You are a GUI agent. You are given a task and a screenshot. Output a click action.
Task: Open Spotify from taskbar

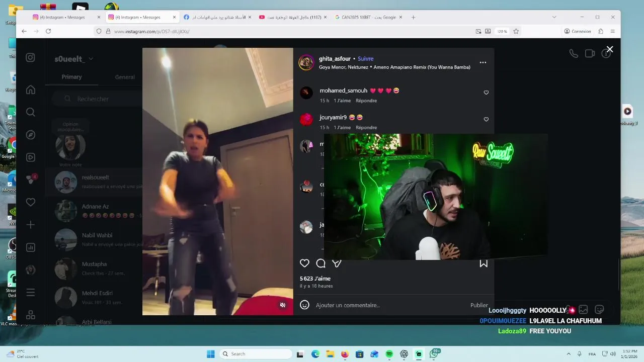point(389,354)
